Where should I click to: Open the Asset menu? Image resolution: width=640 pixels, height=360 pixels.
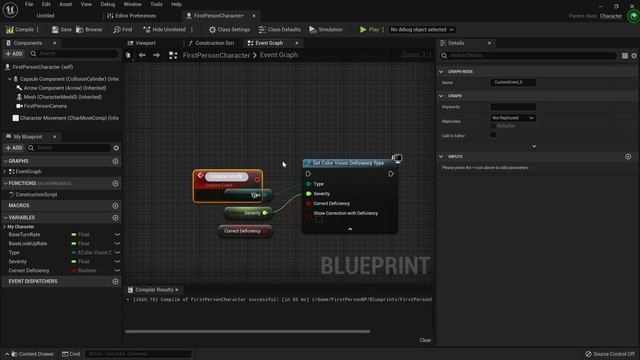coord(66,4)
